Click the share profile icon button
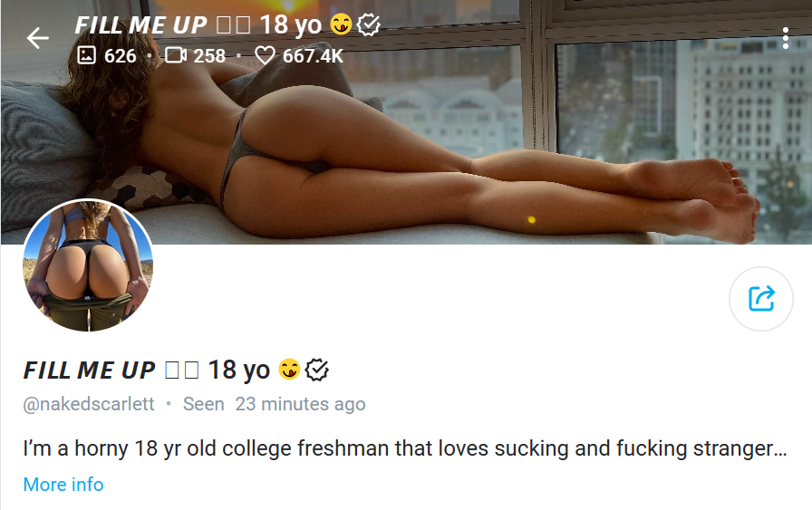Screen dimensions: 812x510 (760, 299)
